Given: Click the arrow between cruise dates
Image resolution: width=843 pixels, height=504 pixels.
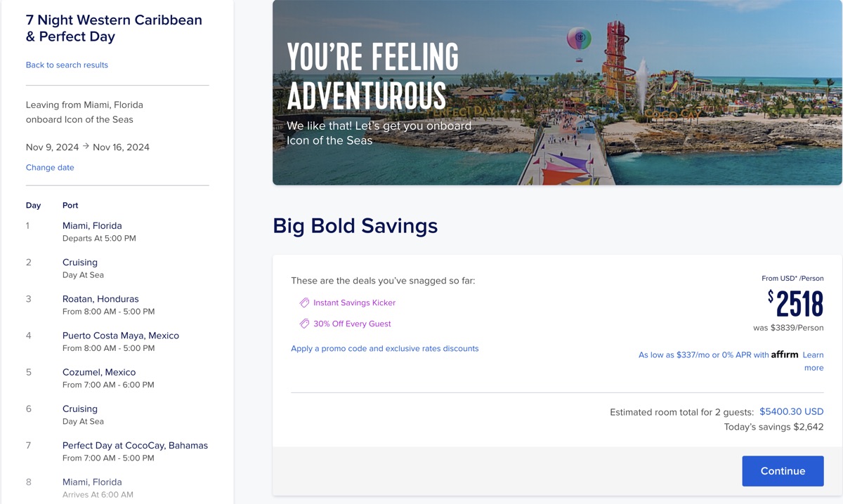Looking at the screenshot, I should 86,147.
